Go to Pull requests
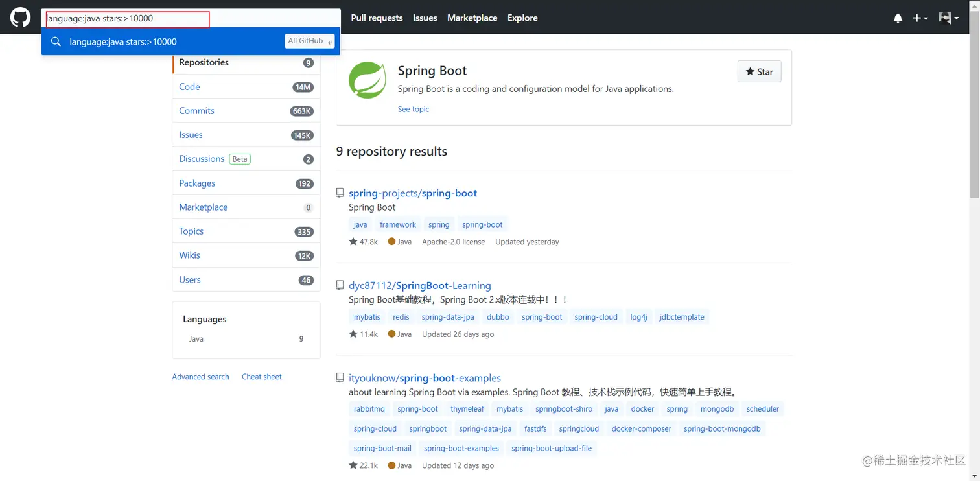This screenshot has height=481, width=980. 377,18
